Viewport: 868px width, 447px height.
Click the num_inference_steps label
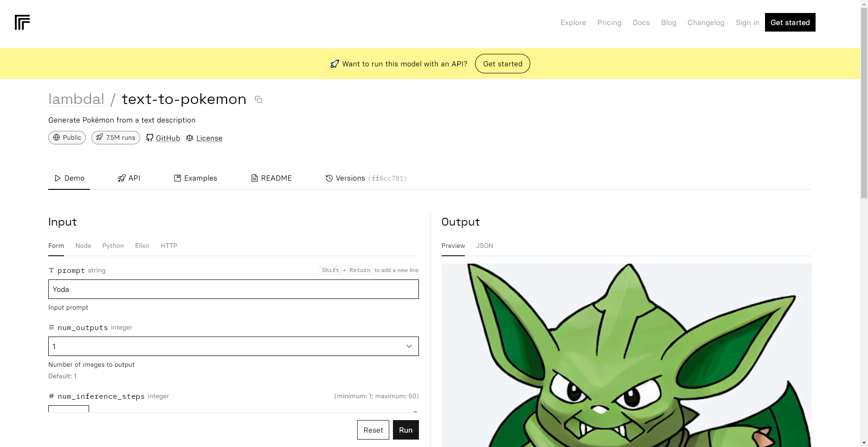pos(101,396)
